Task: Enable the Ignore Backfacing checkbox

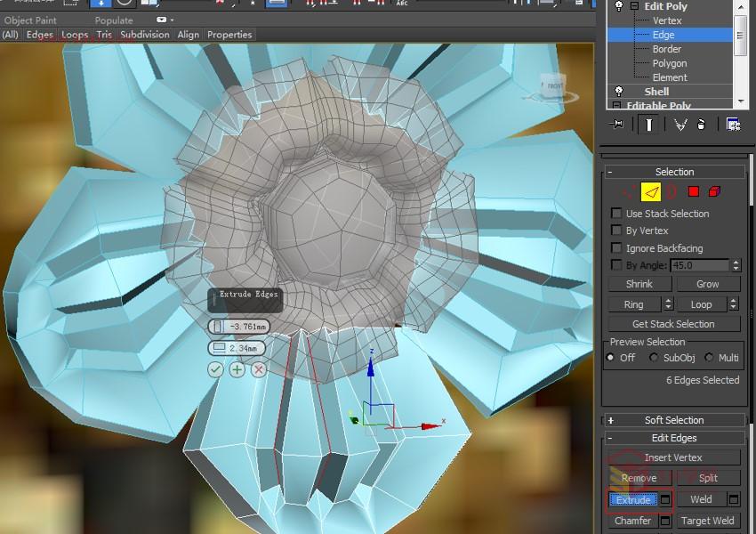Action: coord(615,248)
